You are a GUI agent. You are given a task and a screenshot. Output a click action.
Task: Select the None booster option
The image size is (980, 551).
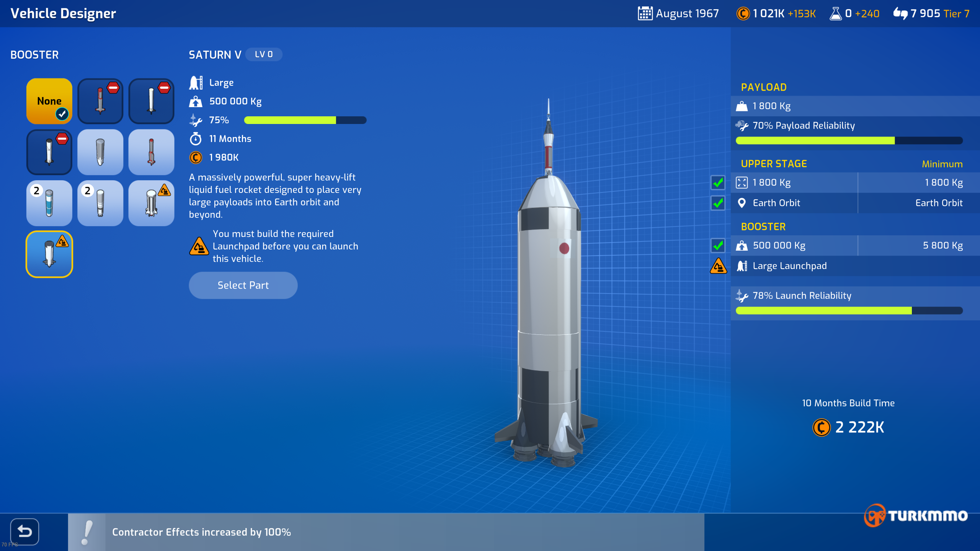(49, 101)
